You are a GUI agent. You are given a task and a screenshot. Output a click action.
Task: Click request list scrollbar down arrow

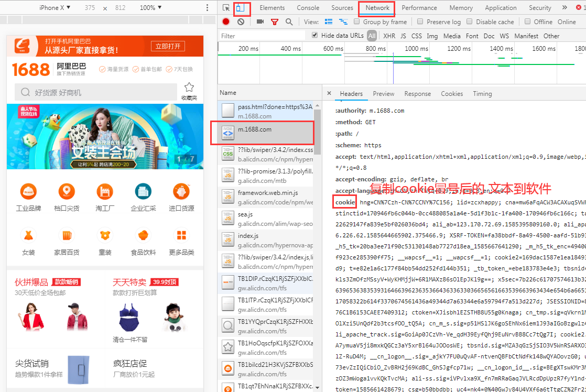tap(317, 387)
